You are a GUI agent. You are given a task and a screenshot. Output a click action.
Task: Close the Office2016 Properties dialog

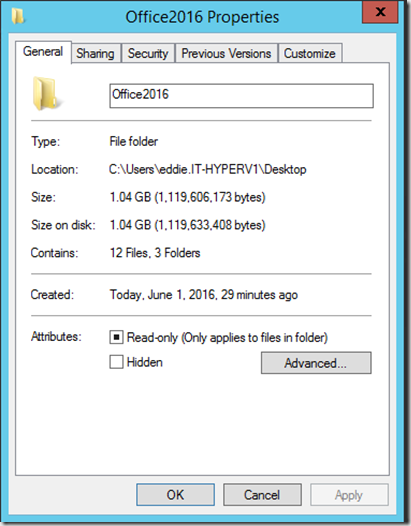(380, 12)
